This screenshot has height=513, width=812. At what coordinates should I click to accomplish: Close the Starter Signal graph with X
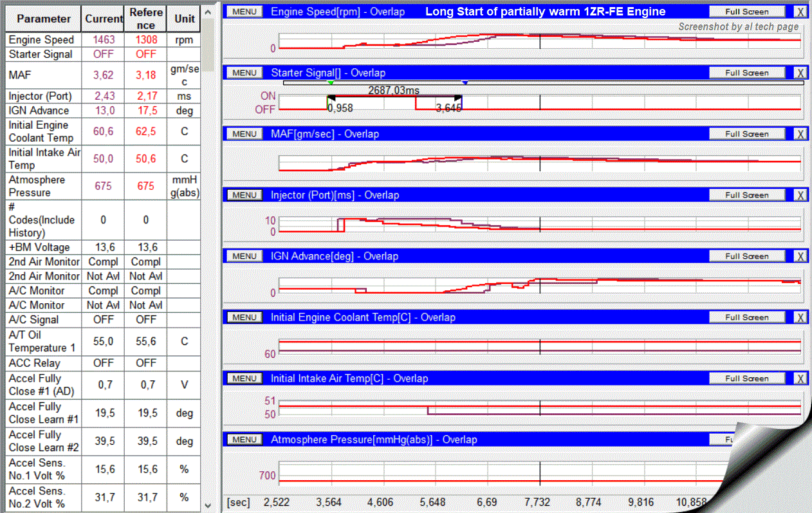point(800,73)
